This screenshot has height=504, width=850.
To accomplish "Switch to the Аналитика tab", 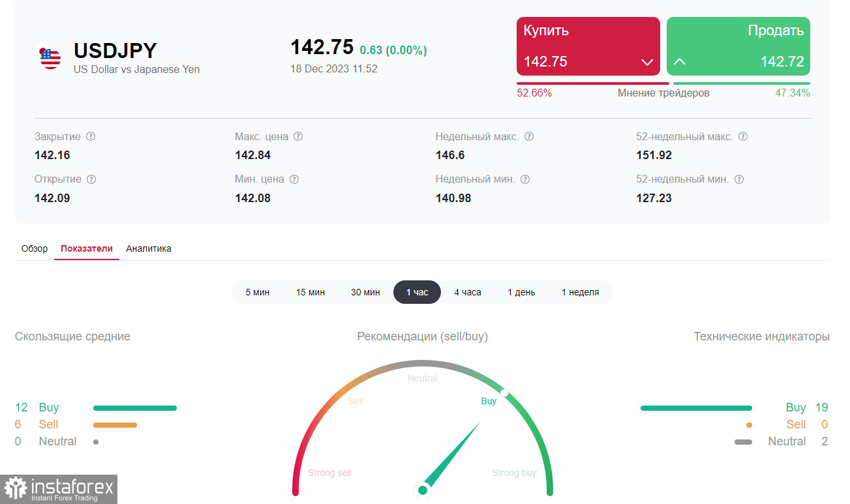I will click(x=149, y=248).
